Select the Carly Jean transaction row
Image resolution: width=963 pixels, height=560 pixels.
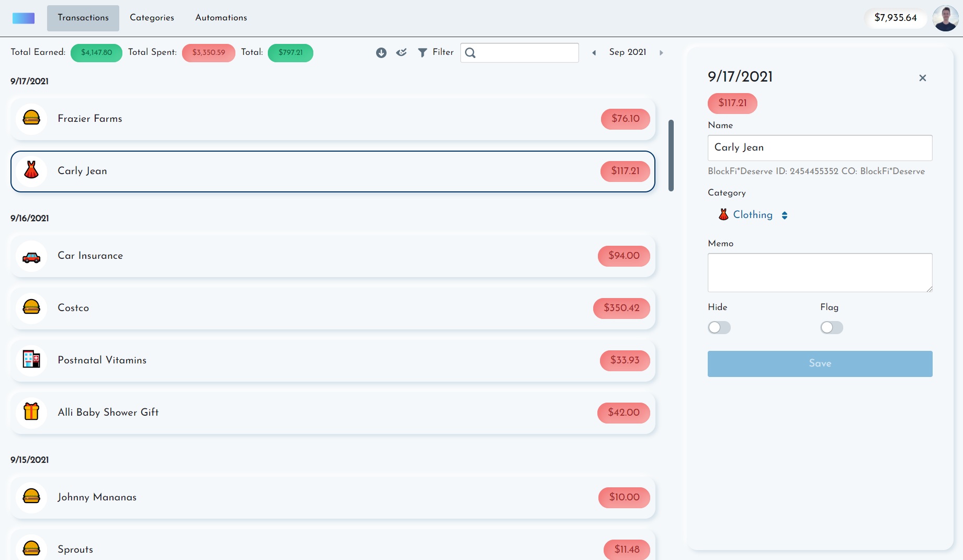(x=333, y=172)
